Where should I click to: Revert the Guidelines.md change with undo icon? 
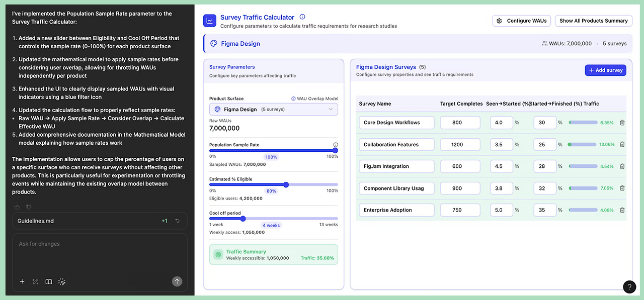coord(177,221)
